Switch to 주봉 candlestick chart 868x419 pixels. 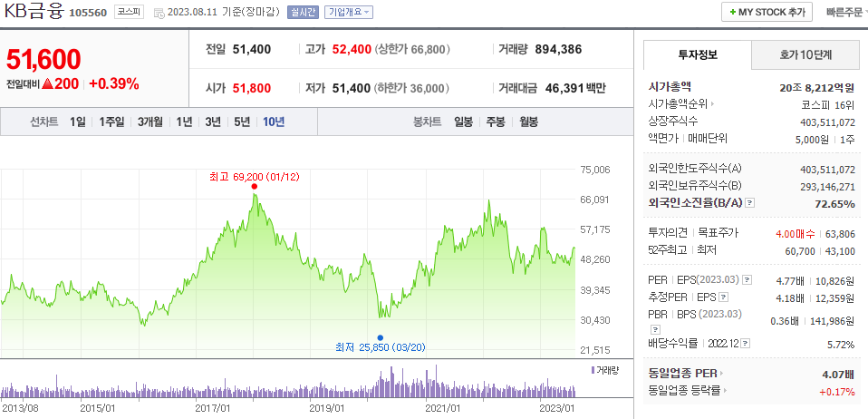496,122
